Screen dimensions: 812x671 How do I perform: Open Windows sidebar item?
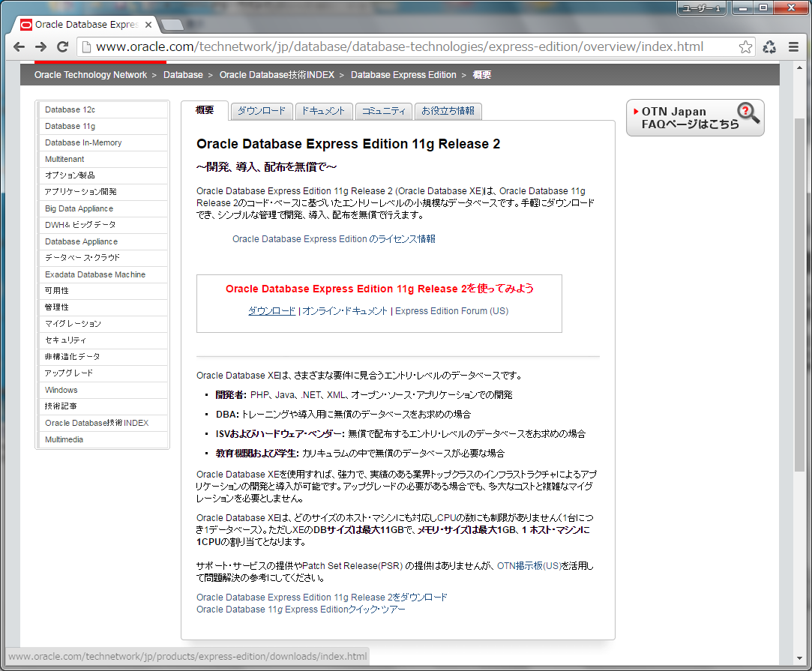[103, 390]
